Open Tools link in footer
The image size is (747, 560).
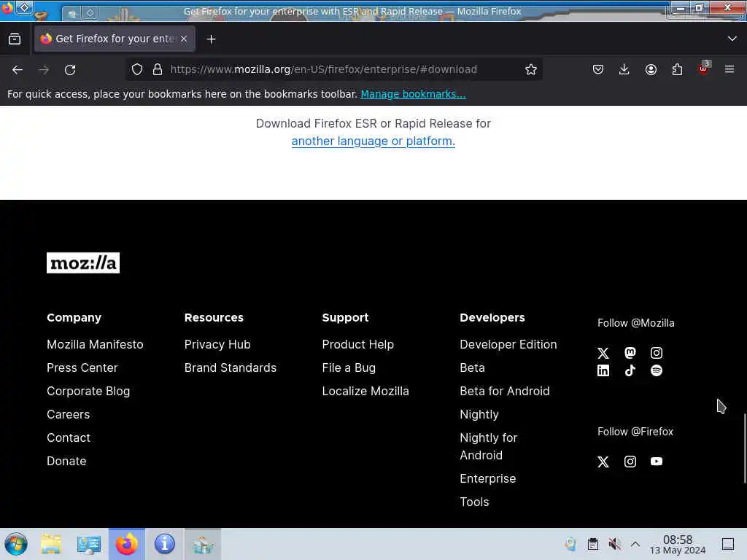point(474,502)
